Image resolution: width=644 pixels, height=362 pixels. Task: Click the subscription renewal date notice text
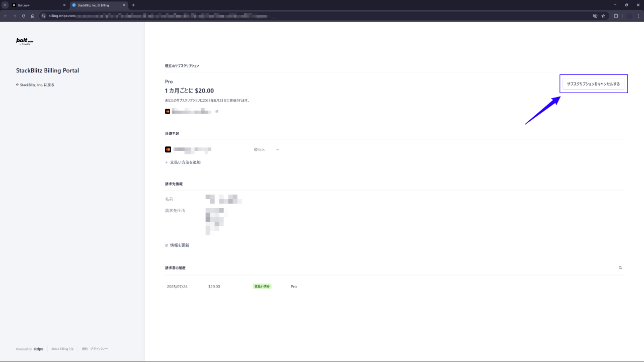point(207,101)
